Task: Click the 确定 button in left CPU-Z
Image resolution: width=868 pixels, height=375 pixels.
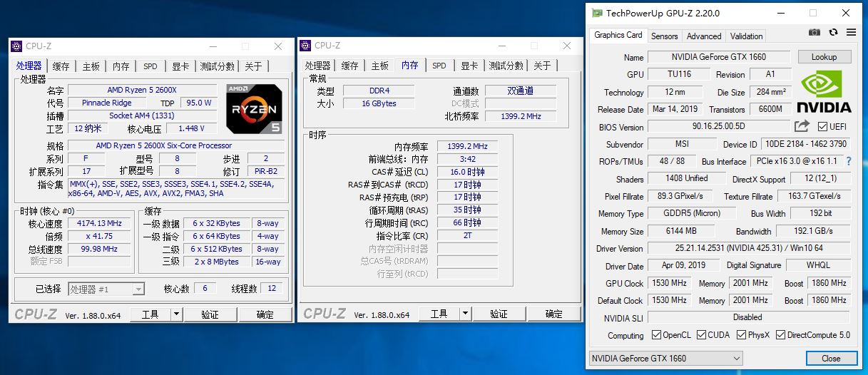Action: coord(265,314)
